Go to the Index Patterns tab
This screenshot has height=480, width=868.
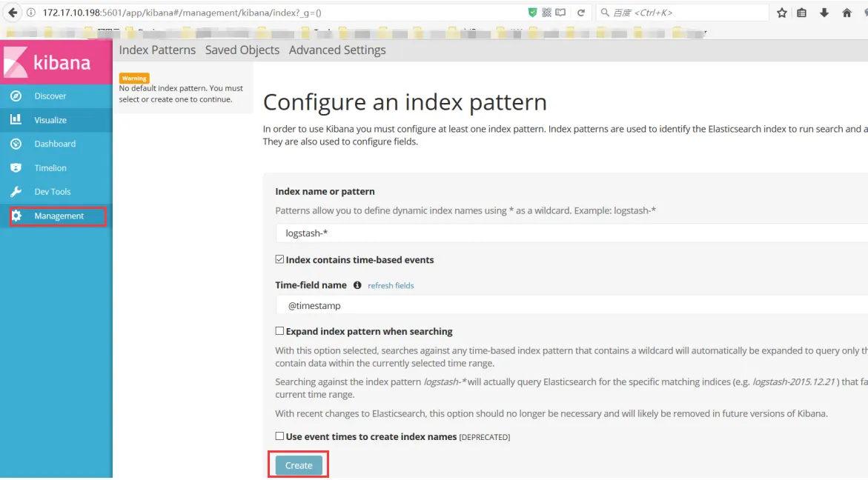(x=157, y=50)
